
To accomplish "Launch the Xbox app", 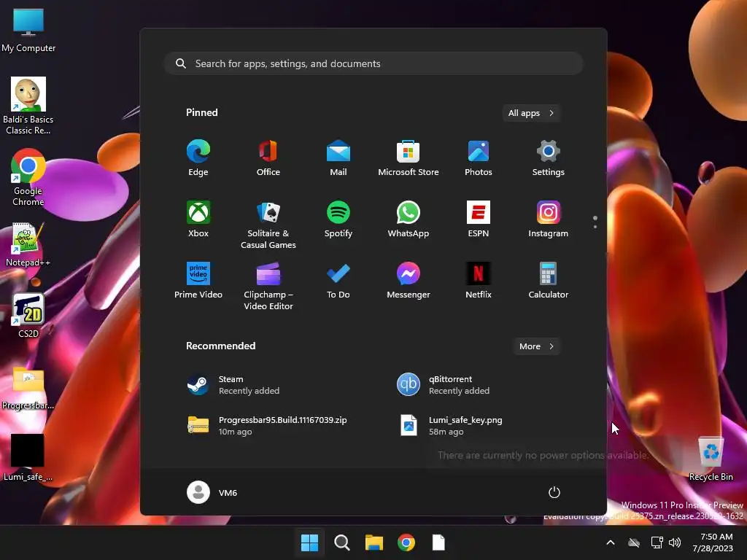I will [x=198, y=219].
